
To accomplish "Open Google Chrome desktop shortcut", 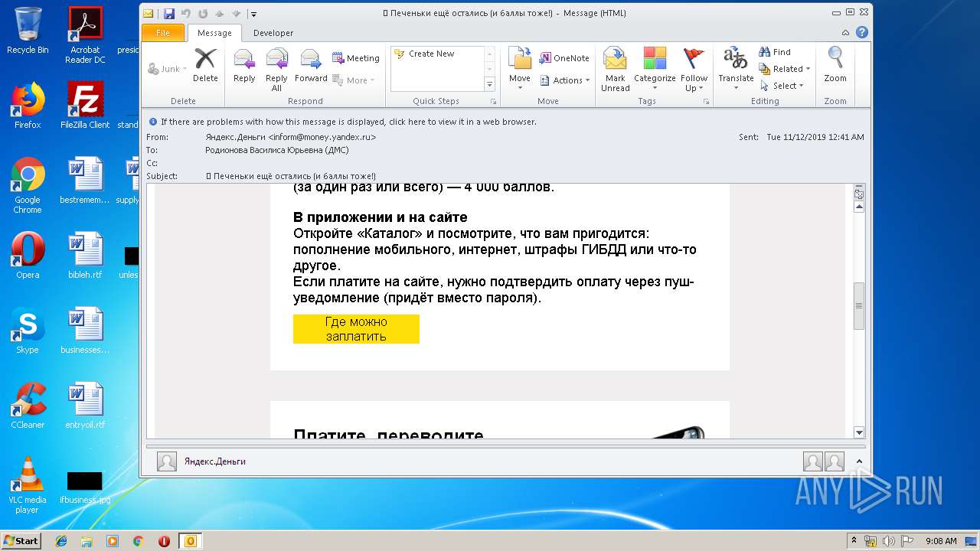I will click(28, 185).
